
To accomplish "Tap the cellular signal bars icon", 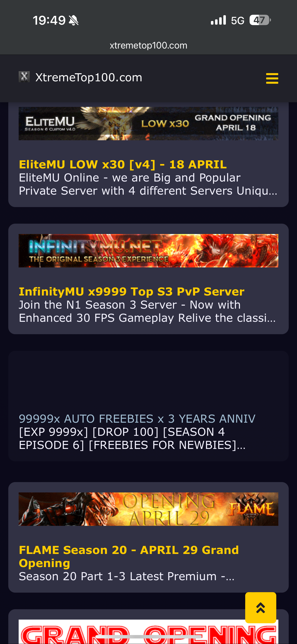I will tap(218, 20).
